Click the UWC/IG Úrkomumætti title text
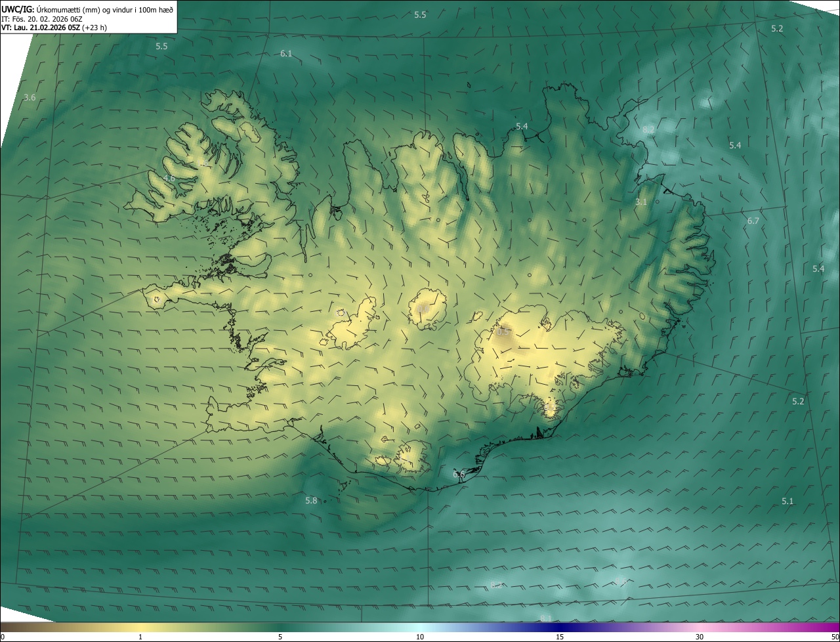This screenshot has width=840, height=642. coord(87,9)
